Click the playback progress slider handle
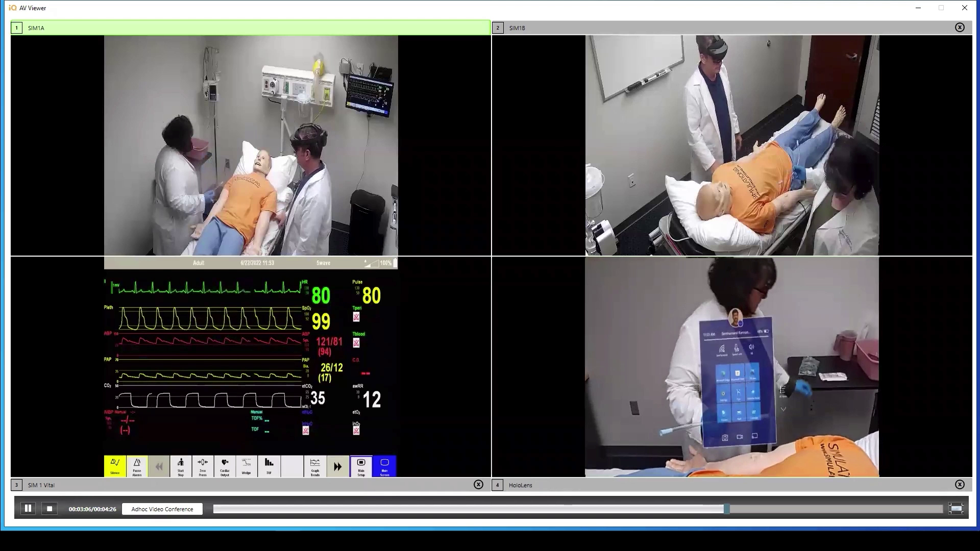980x551 pixels. (726, 509)
